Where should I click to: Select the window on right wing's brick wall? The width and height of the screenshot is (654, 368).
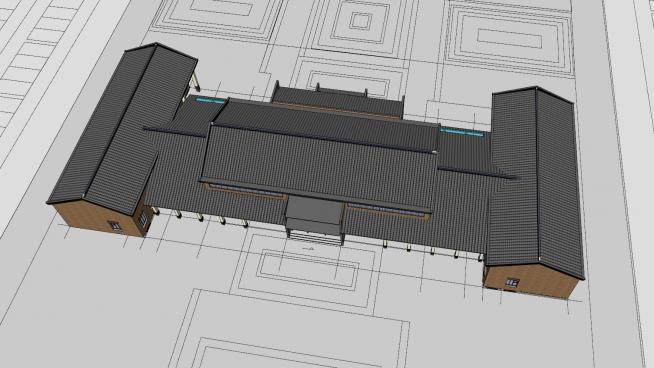pyautogui.click(x=512, y=283)
